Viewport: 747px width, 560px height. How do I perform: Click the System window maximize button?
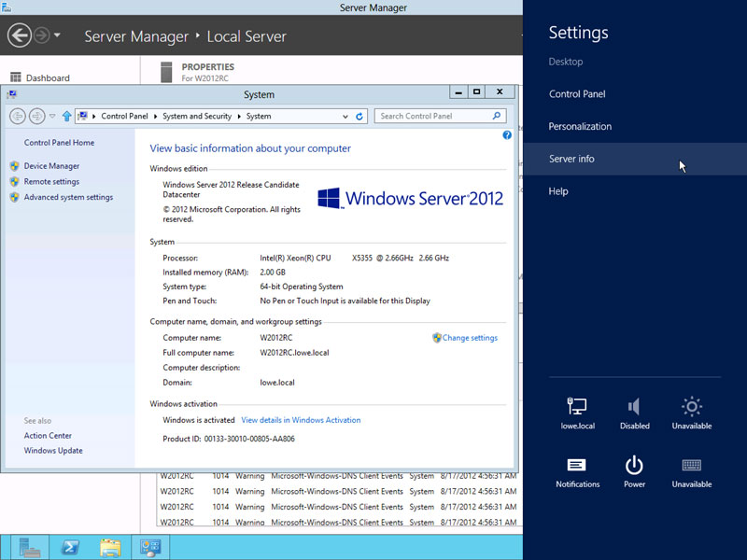pos(476,91)
